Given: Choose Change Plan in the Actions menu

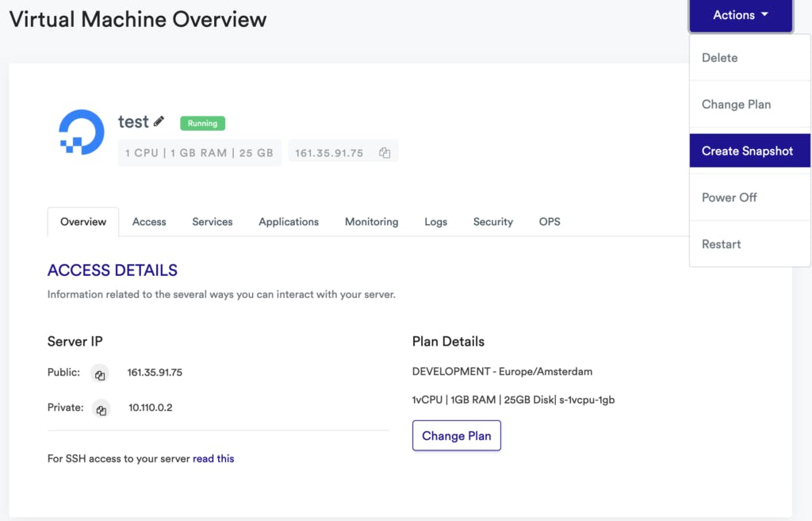Looking at the screenshot, I should point(736,105).
